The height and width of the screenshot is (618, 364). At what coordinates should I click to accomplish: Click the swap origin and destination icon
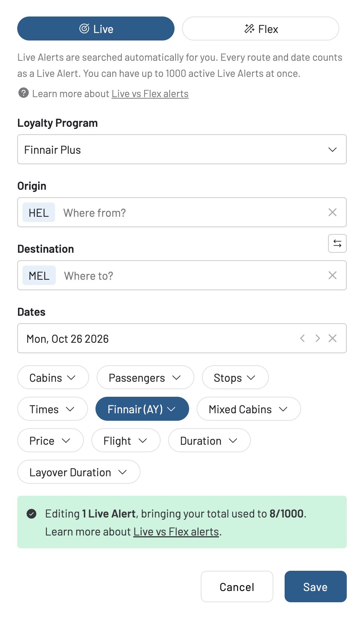[337, 243]
